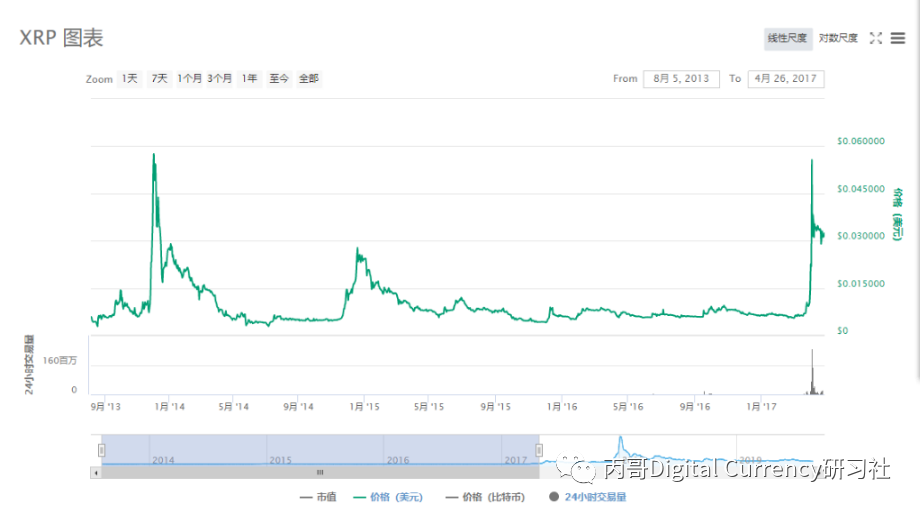Toggle 价格 (比特币) series in legend
Viewport: 920px width, 511px height.
(489, 496)
